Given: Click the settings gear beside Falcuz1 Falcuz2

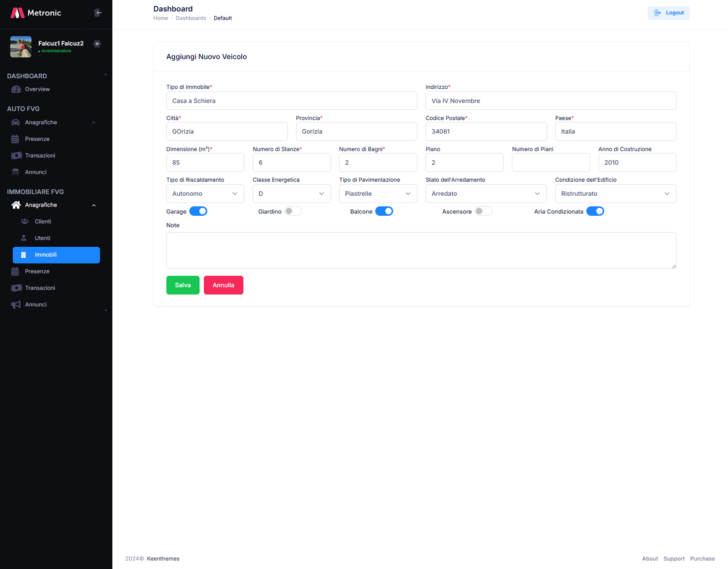Looking at the screenshot, I should point(97,44).
